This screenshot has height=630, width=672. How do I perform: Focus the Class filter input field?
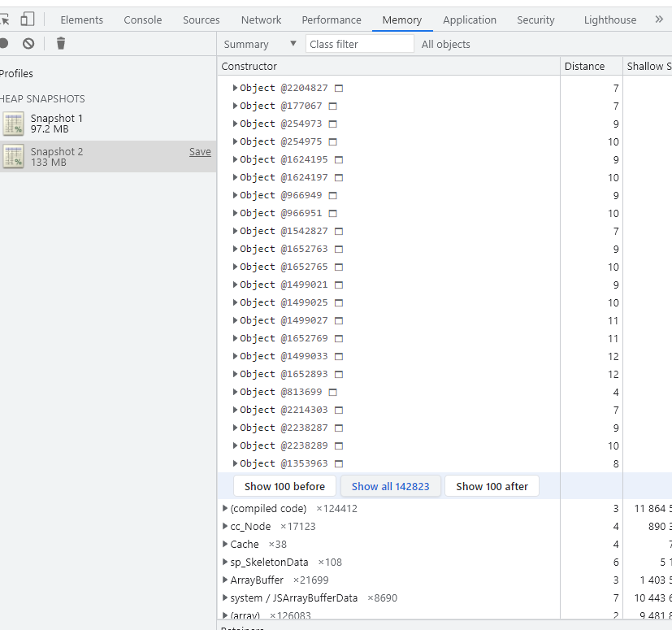coord(359,44)
